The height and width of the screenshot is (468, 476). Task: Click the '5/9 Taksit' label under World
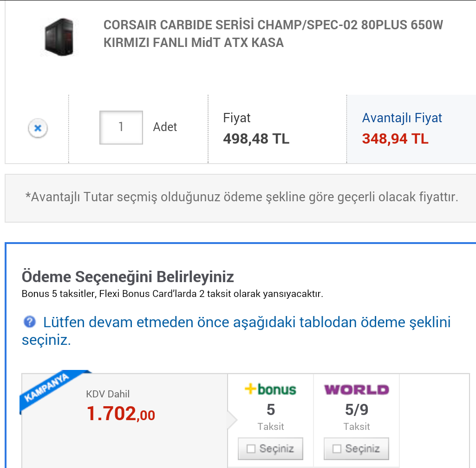point(357,417)
